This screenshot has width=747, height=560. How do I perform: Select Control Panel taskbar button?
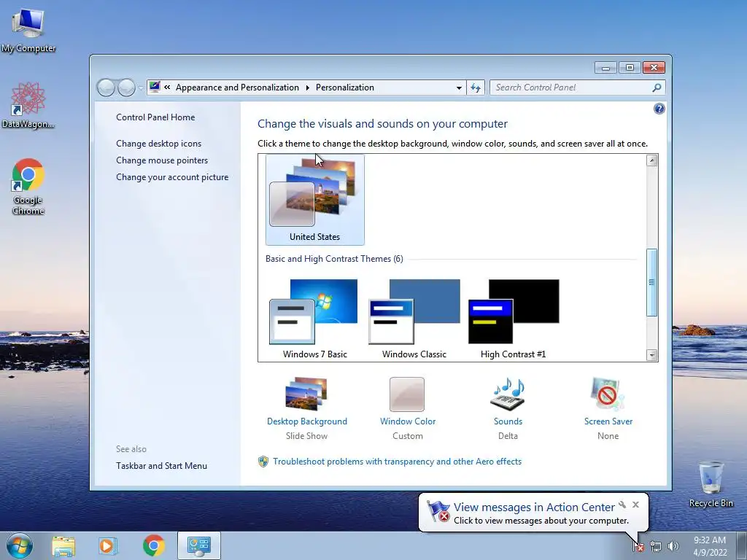tap(198, 546)
